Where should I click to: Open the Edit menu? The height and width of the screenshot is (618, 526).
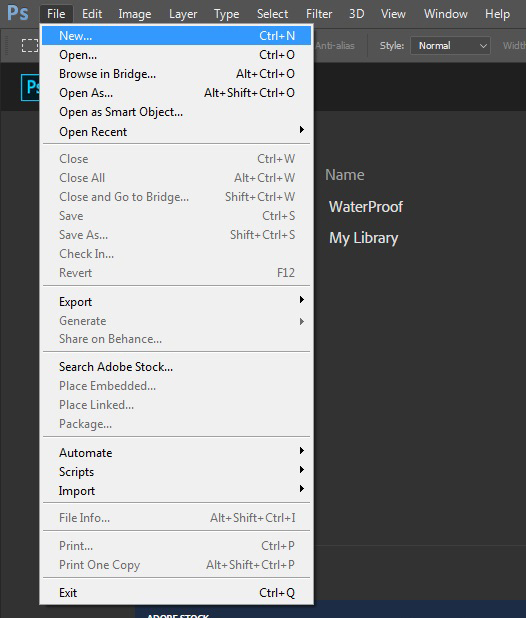point(92,14)
